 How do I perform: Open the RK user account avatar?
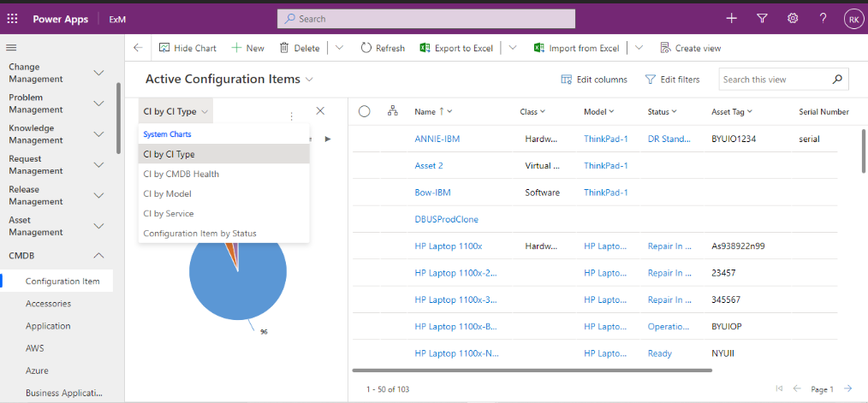point(853,19)
